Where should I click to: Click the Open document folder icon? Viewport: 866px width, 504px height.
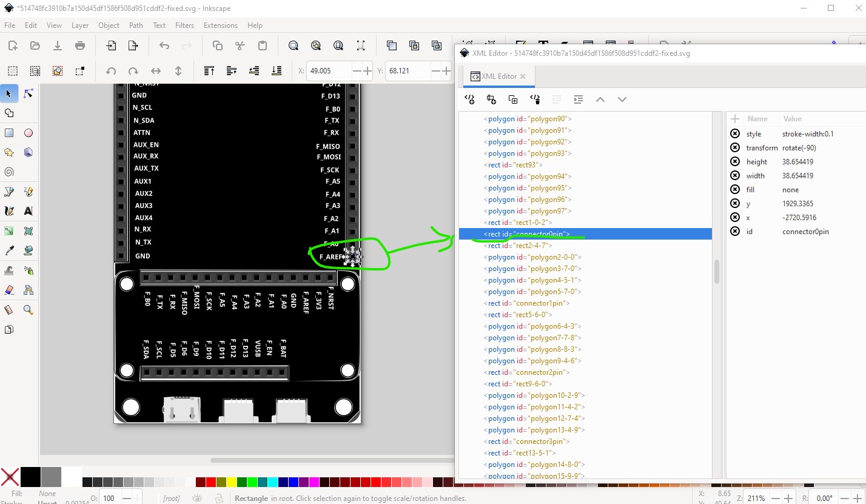[x=35, y=45]
